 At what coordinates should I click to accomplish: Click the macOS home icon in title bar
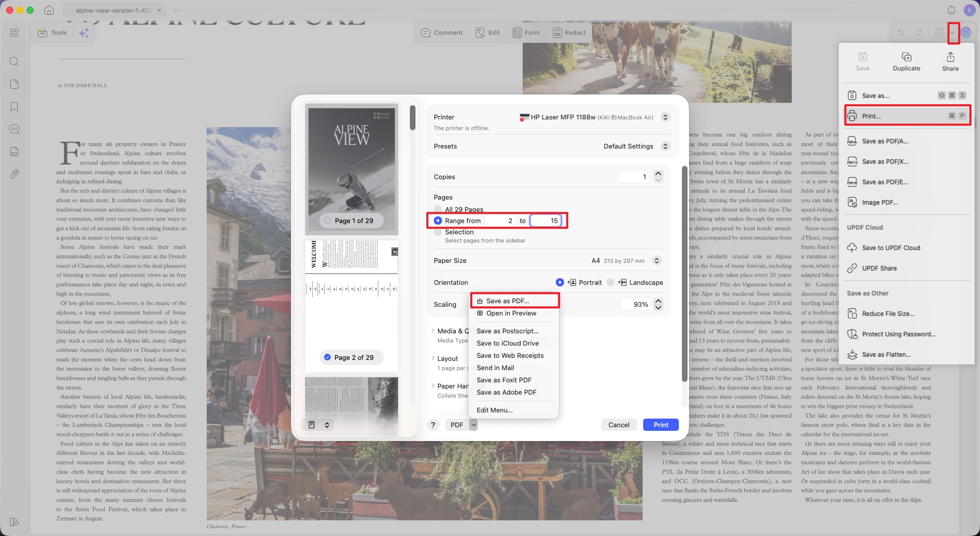click(49, 10)
